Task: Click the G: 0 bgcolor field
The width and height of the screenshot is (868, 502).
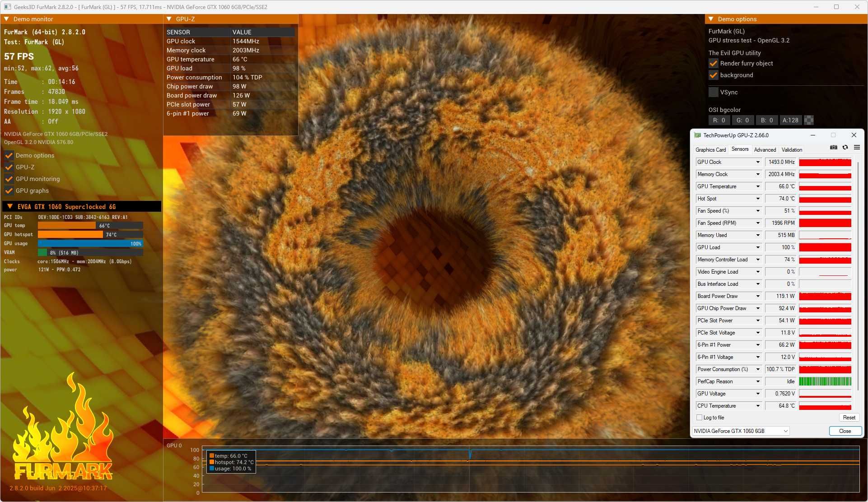Action: (742, 120)
